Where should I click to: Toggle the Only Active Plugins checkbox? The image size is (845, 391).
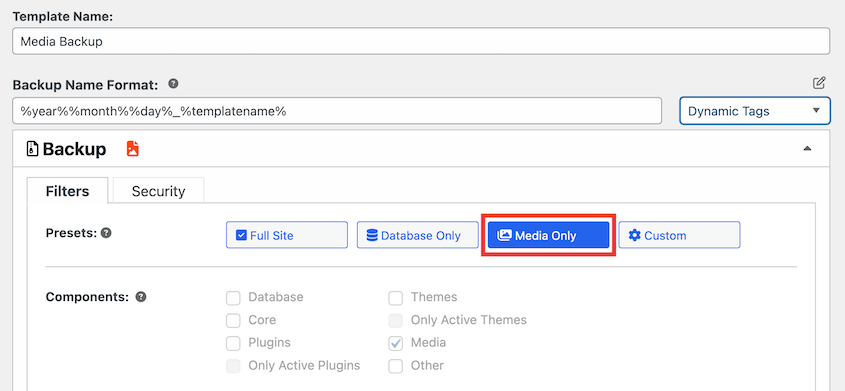tap(233, 366)
